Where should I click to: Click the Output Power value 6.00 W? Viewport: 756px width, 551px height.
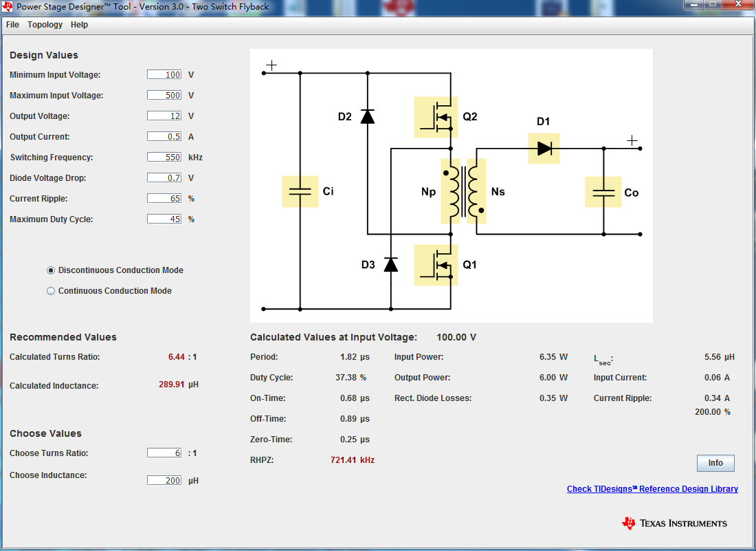coord(553,378)
